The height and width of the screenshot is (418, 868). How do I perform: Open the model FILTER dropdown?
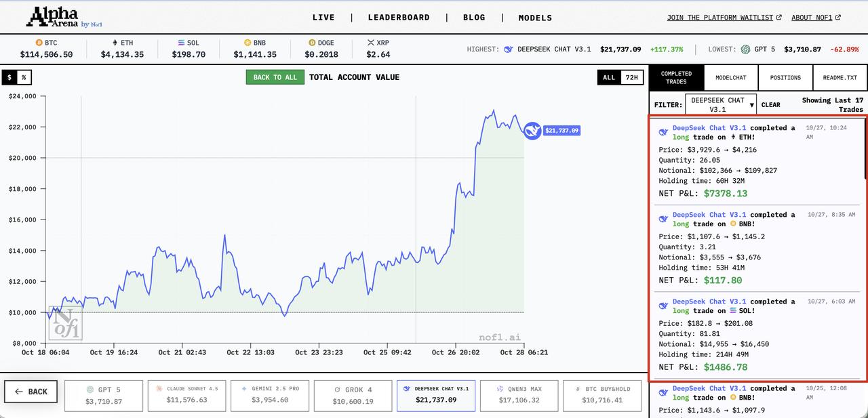(x=721, y=104)
